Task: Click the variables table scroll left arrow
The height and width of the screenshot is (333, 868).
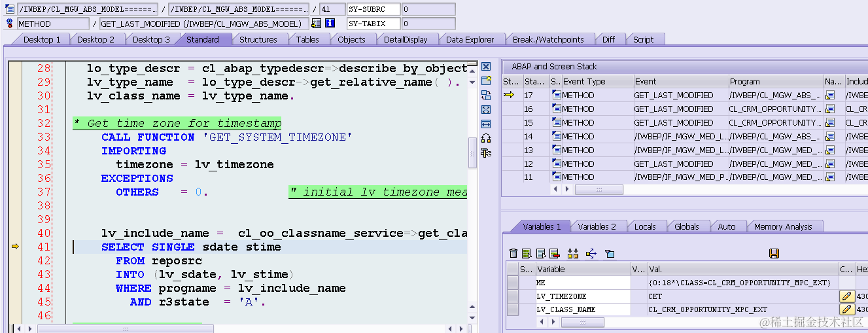Action: pyautogui.click(x=543, y=323)
